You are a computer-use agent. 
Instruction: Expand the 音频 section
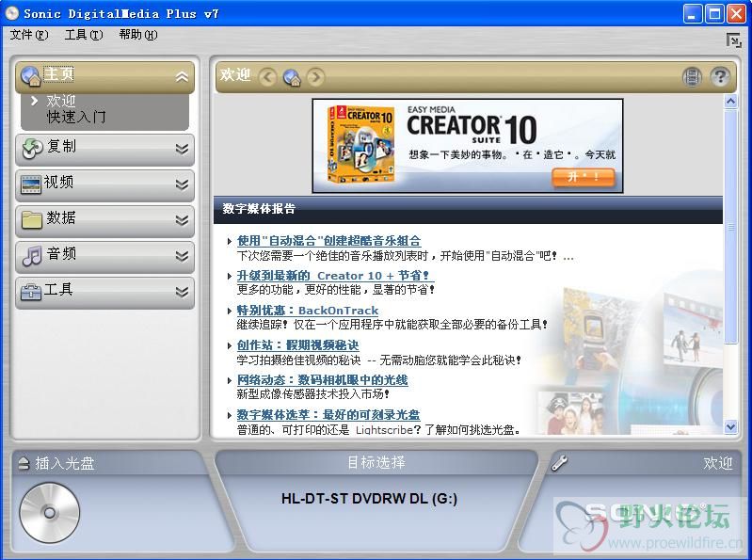182,256
